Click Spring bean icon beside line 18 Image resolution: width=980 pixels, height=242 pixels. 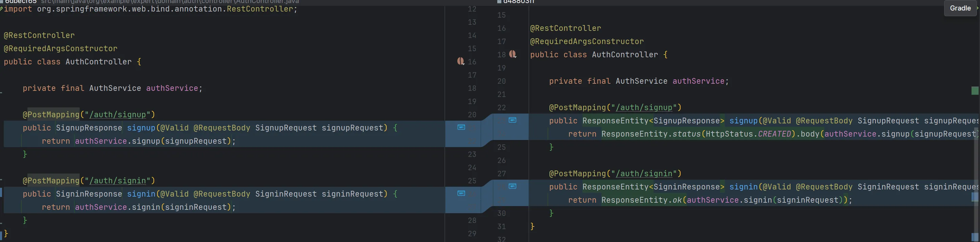click(x=513, y=55)
